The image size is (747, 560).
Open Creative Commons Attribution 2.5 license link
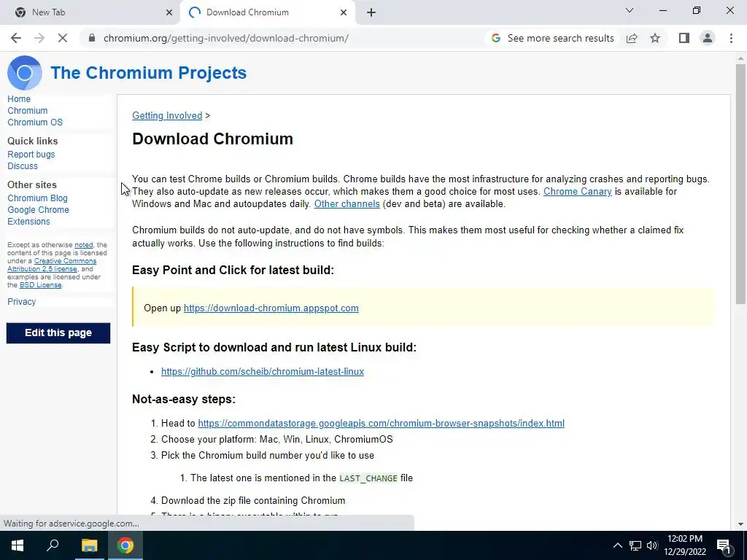point(52,265)
